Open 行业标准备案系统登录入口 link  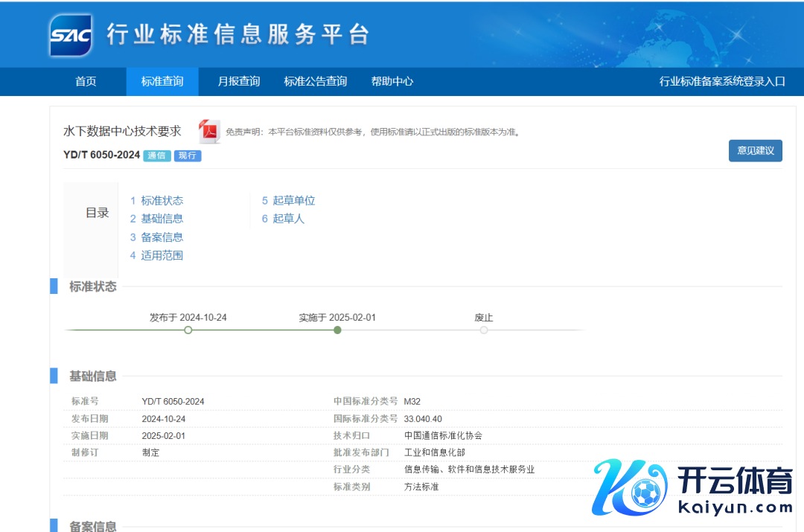(x=722, y=82)
